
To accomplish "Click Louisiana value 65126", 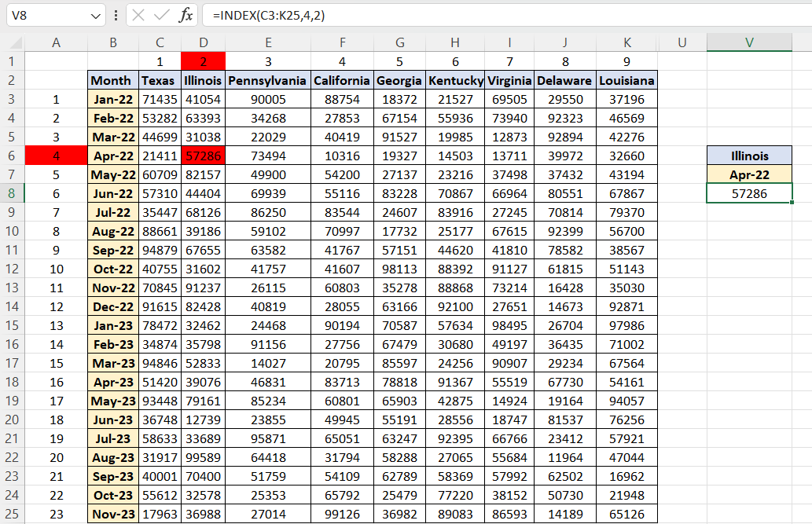I will point(627,514).
